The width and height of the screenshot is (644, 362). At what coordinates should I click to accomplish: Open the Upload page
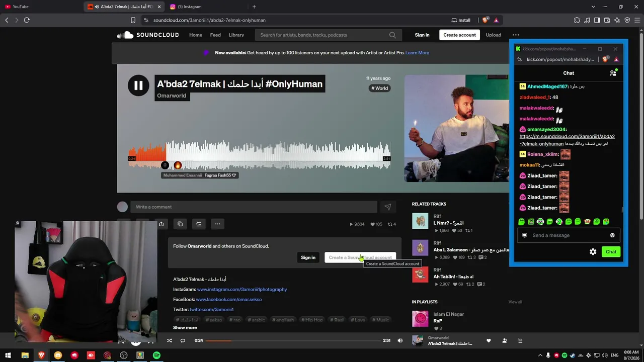pos(493,35)
